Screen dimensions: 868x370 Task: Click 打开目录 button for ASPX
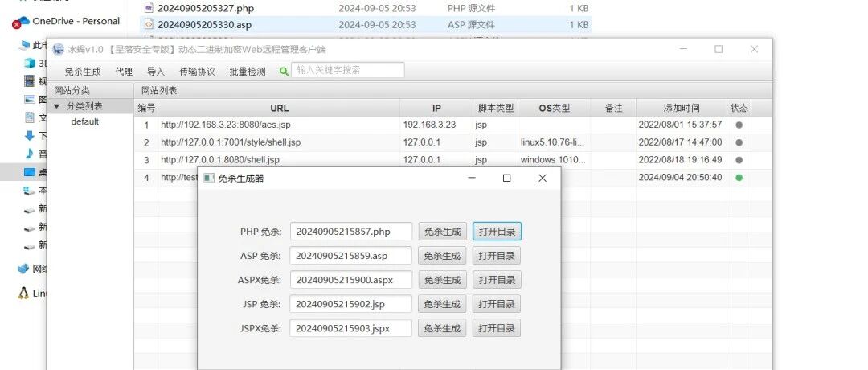coord(497,280)
